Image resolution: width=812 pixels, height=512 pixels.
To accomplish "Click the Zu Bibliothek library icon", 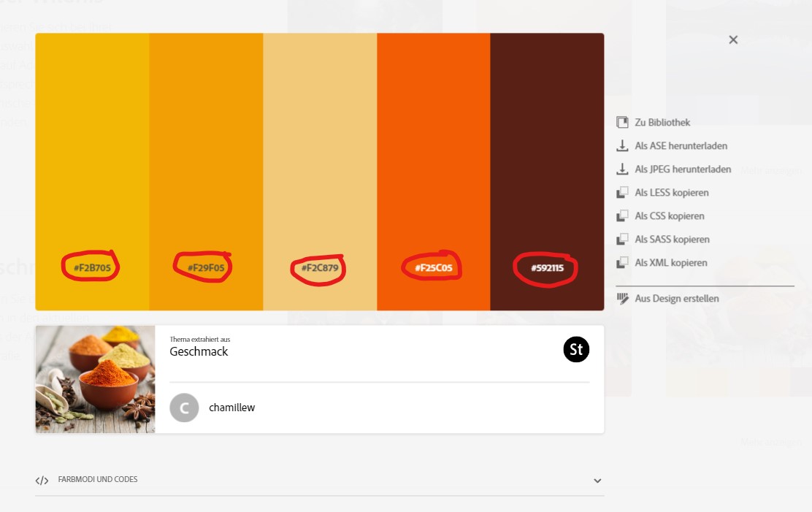I will (622, 122).
